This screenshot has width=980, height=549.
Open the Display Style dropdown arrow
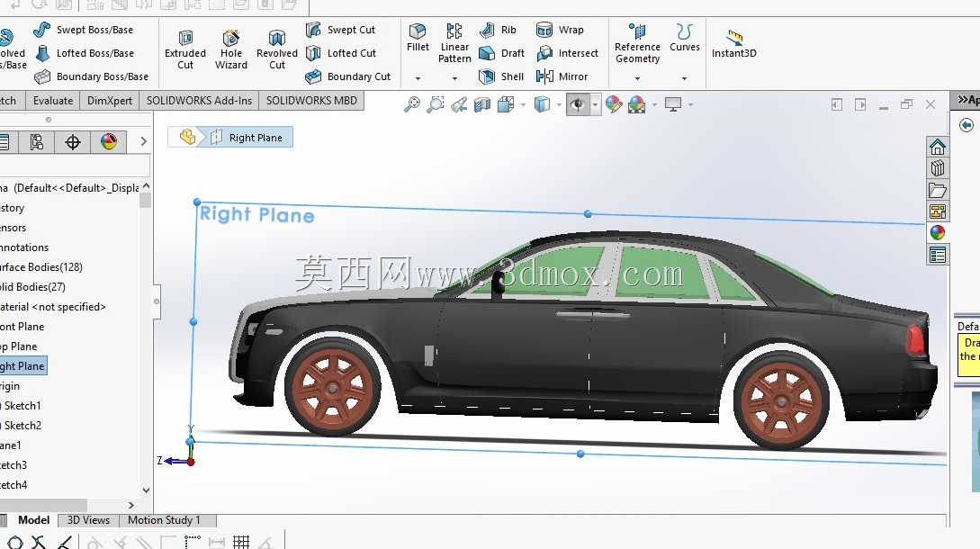click(x=560, y=104)
